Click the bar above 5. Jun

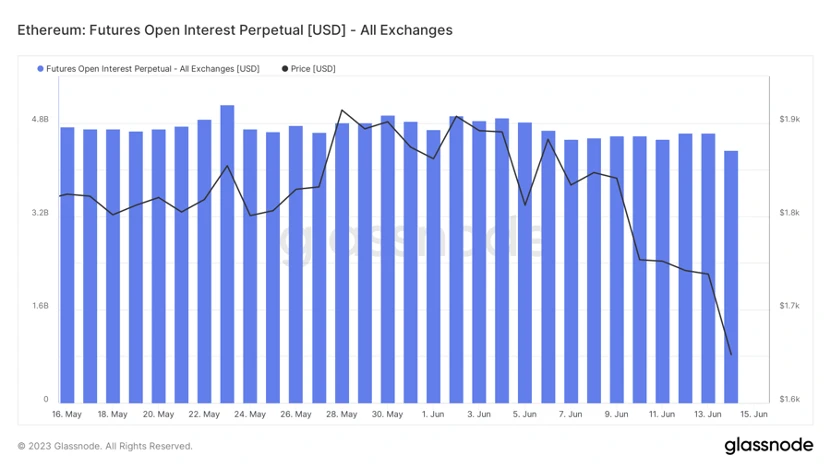tap(525, 263)
